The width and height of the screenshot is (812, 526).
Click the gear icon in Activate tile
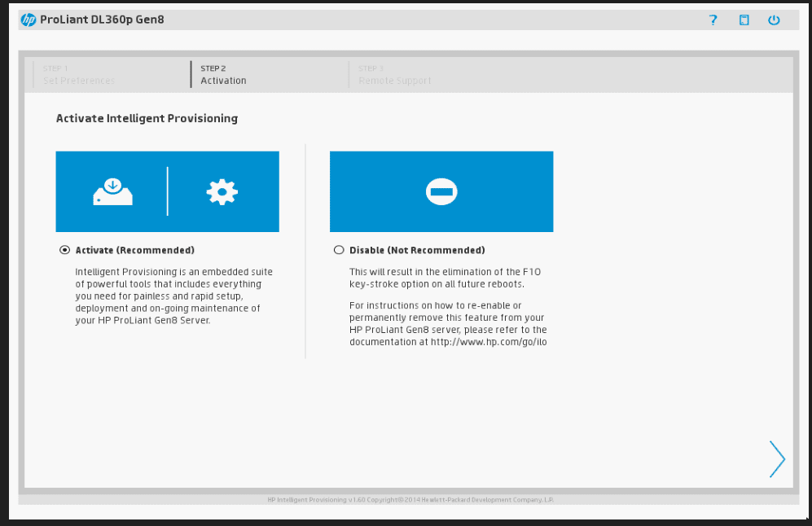222,192
